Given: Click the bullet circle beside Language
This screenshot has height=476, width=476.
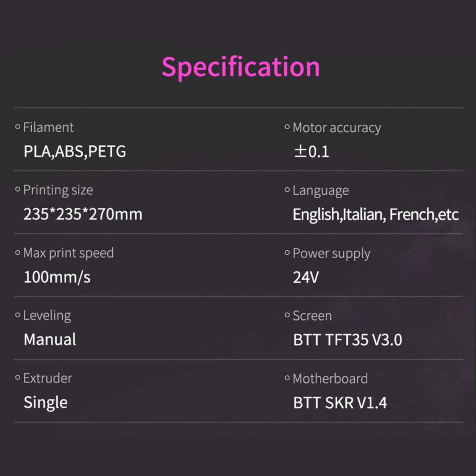Looking at the screenshot, I should [x=287, y=190].
